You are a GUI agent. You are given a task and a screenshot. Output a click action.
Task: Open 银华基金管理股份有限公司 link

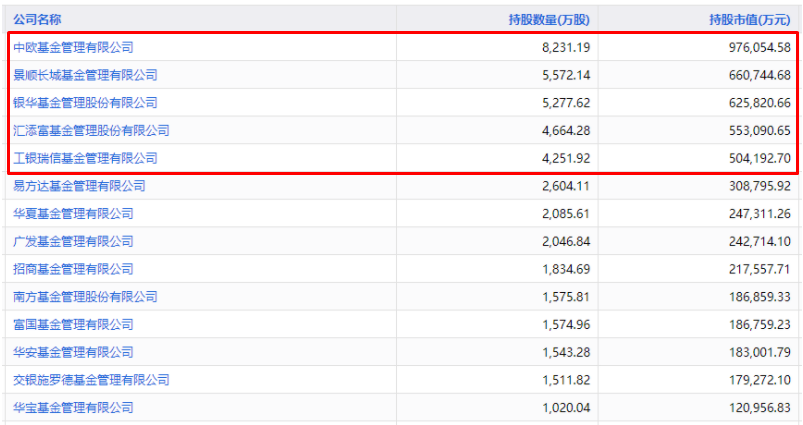pos(85,103)
